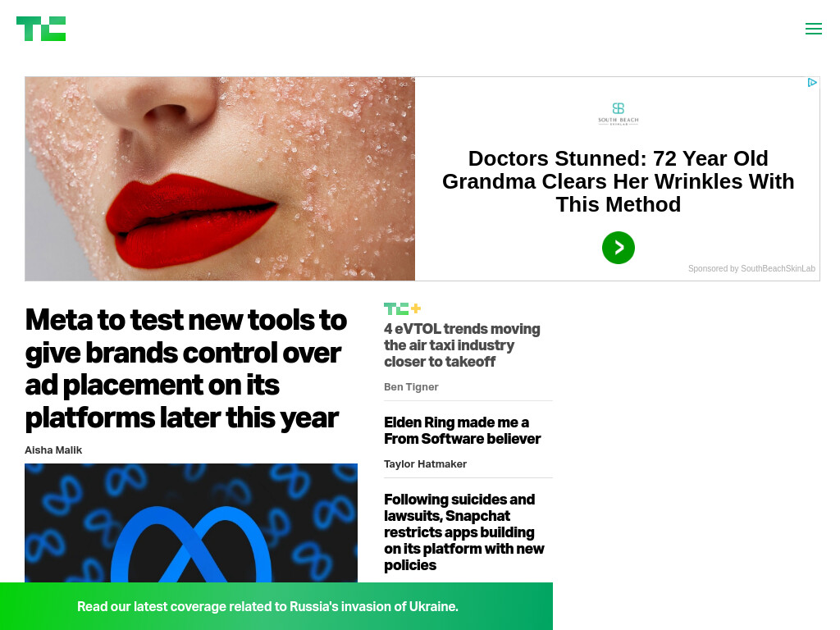Click the Meta logo article thumbnail
Image resolution: width=840 pixels, height=630 pixels.
[191, 523]
